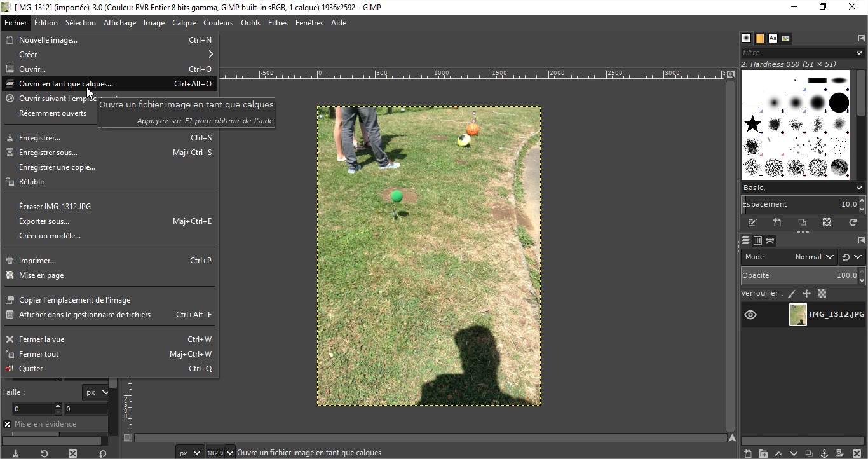Delete the layer using the bottom-right X icon
The width and height of the screenshot is (868, 459).
(x=857, y=453)
